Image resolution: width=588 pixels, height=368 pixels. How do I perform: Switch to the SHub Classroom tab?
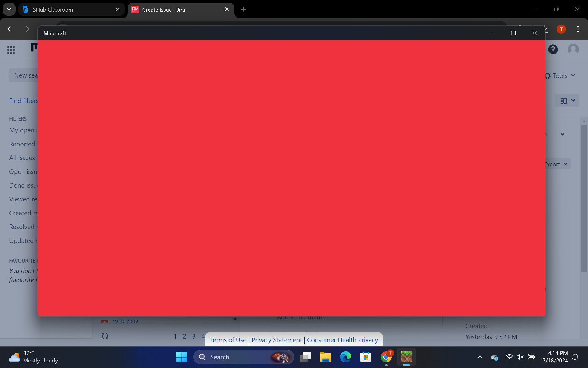[71, 10]
